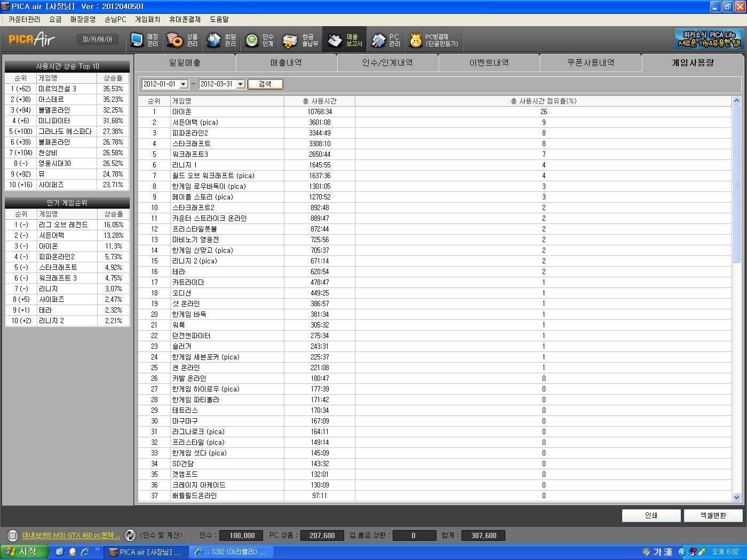Viewport: 747px width, 560px height.
Task: Click the start date field 2012-01-01
Action: click(x=160, y=84)
